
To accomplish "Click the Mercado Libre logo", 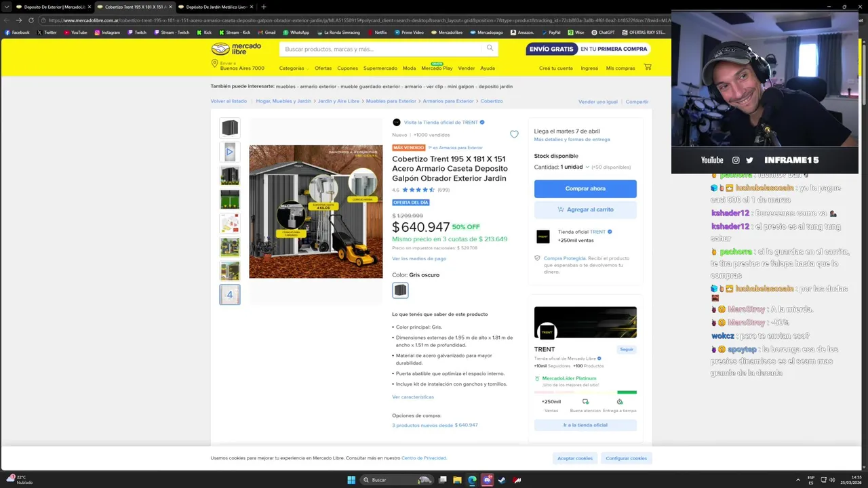I will coord(236,49).
